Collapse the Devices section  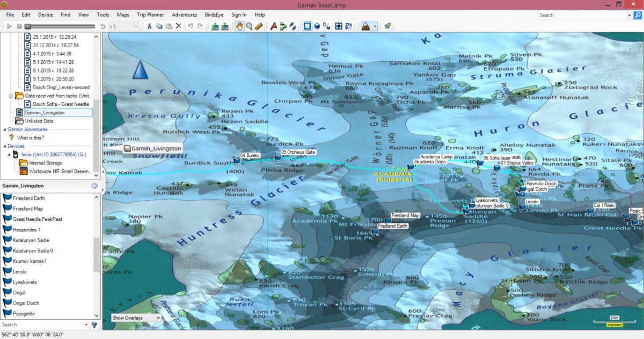click(x=4, y=146)
